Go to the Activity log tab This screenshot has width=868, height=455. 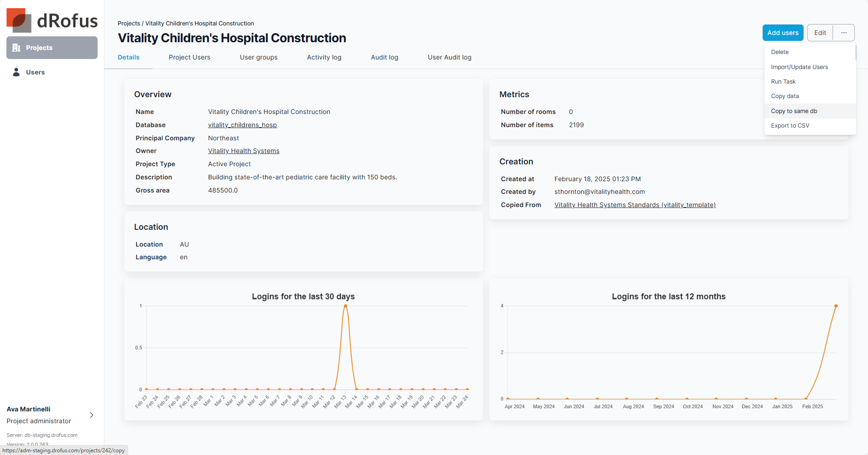[324, 57]
